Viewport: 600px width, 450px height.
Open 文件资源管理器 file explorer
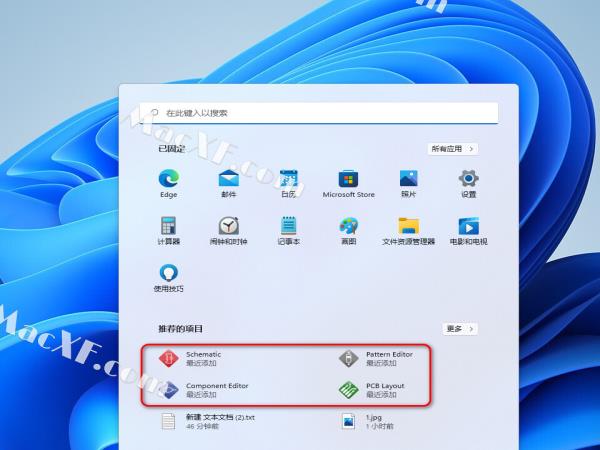408,231
